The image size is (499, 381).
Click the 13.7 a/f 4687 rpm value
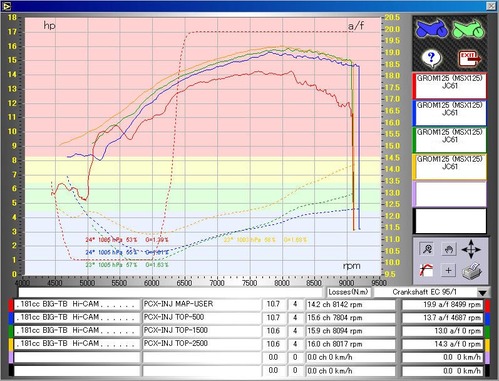(x=443, y=318)
